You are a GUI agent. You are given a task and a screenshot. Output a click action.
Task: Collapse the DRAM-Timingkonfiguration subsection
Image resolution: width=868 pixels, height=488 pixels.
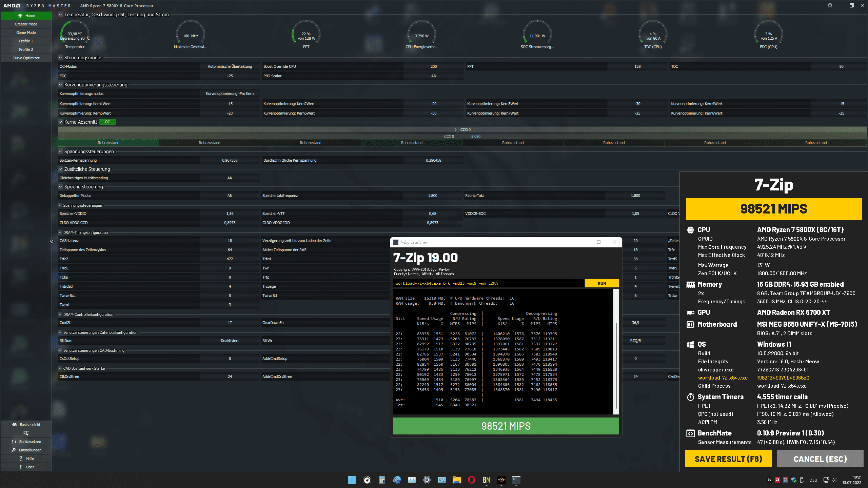(x=60, y=232)
